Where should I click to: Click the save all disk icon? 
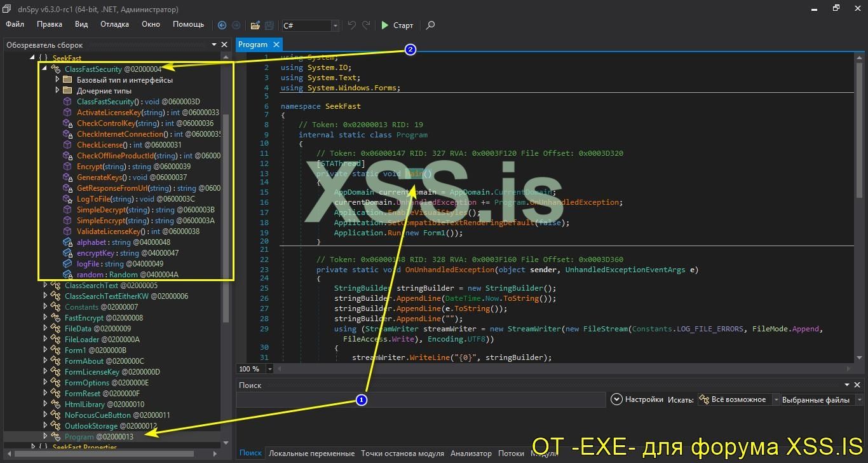click(x=269, y=25)
